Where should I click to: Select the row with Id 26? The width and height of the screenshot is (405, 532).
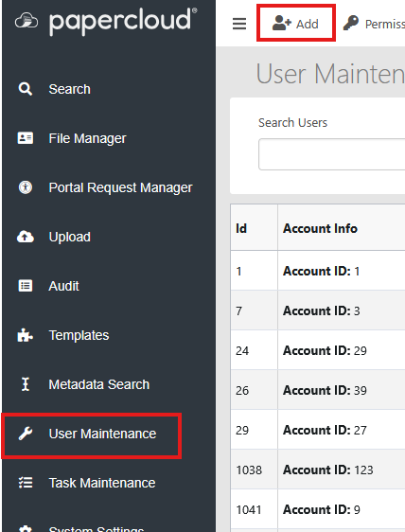[x=318, y=389]
